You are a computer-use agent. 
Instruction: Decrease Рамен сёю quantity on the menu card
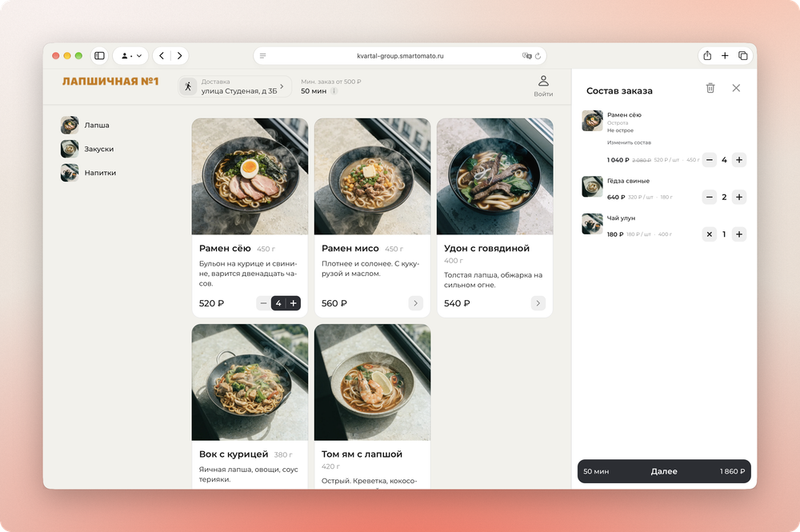click(263, 303)
